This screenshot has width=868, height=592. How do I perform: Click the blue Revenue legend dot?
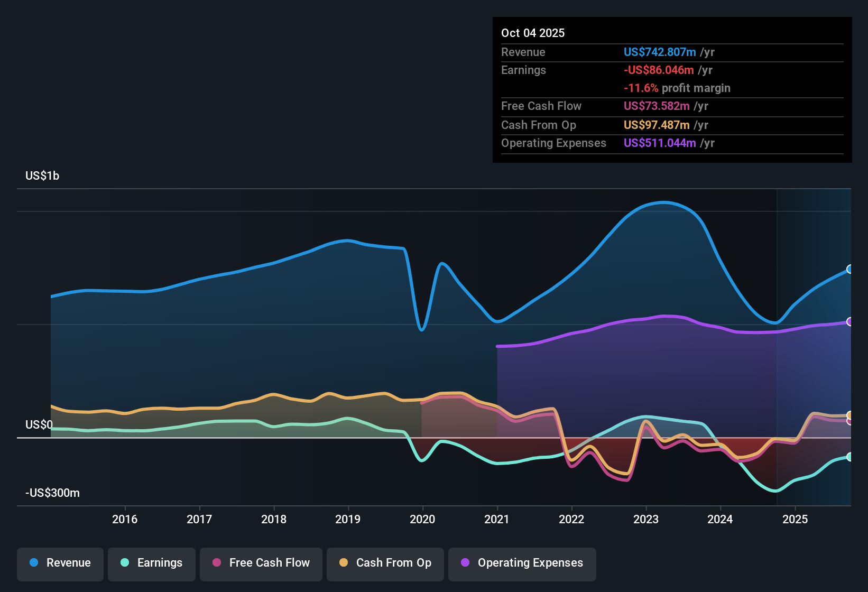click(x=33, y=563)
